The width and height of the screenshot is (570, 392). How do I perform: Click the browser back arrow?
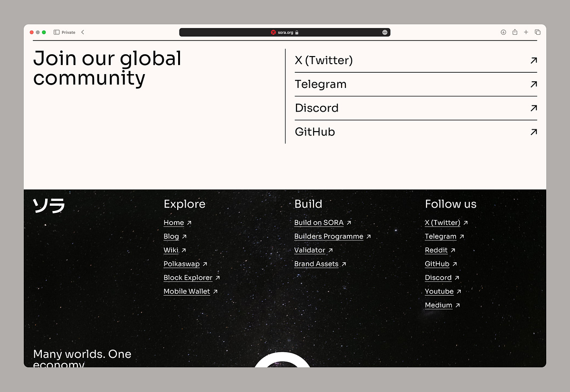point(83,32)
